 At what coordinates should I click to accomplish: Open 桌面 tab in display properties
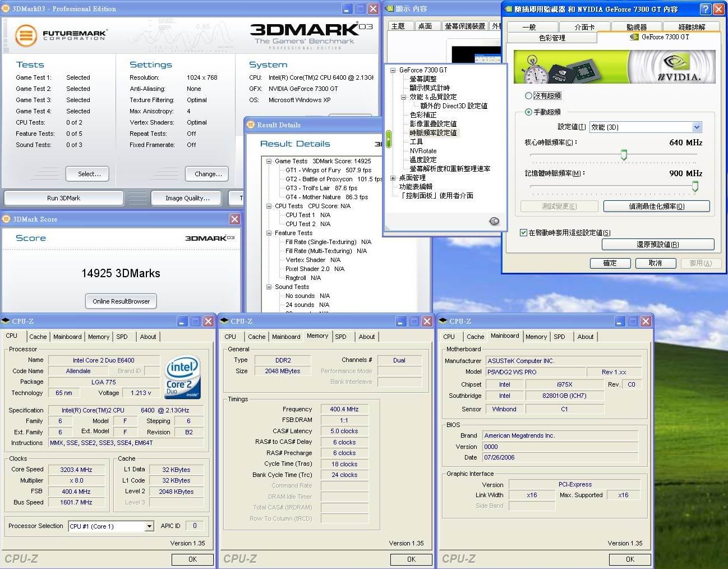[x=425, y=26]
